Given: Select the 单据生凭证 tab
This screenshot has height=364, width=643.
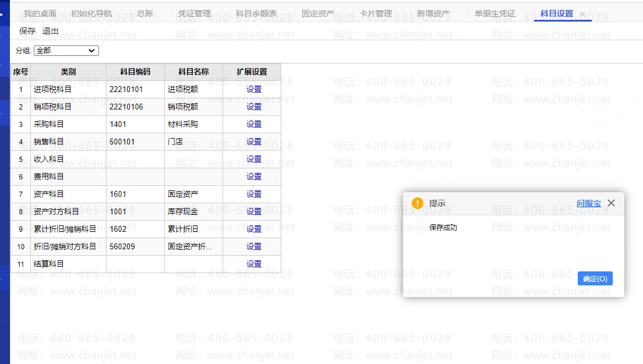Looking at the screenshot, I should (495, 13).
